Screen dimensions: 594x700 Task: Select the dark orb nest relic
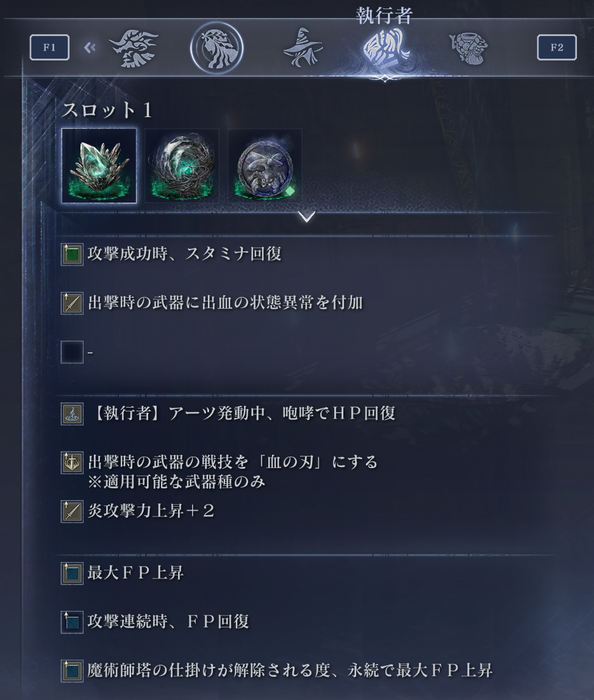pos(182,165)
